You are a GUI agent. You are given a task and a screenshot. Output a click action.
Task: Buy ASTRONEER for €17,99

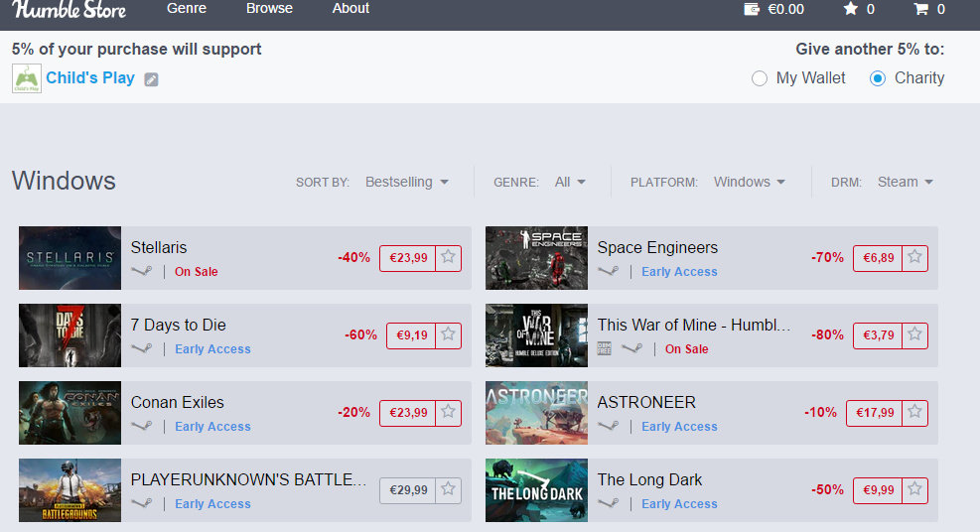pos(875,412)
